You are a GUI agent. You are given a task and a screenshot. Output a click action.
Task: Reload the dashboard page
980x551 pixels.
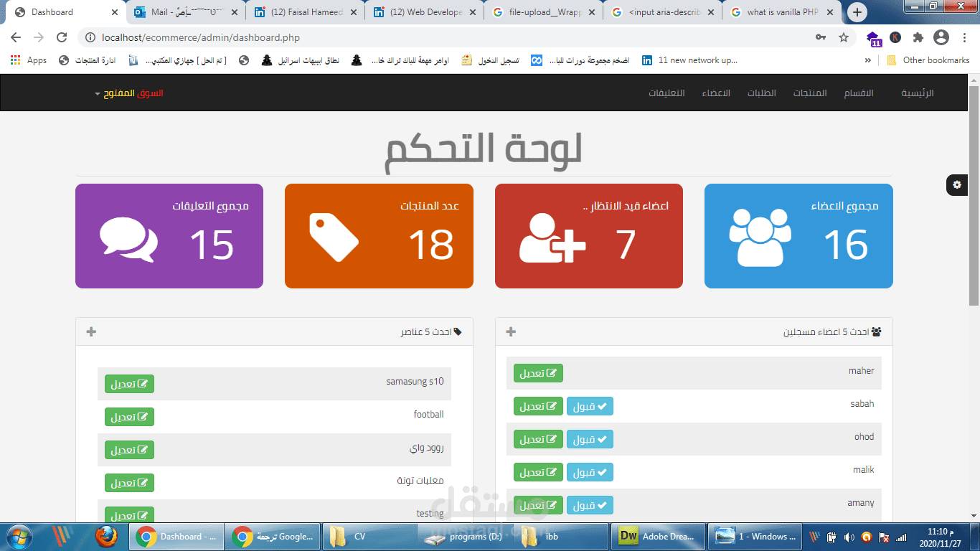coord(62,37)
